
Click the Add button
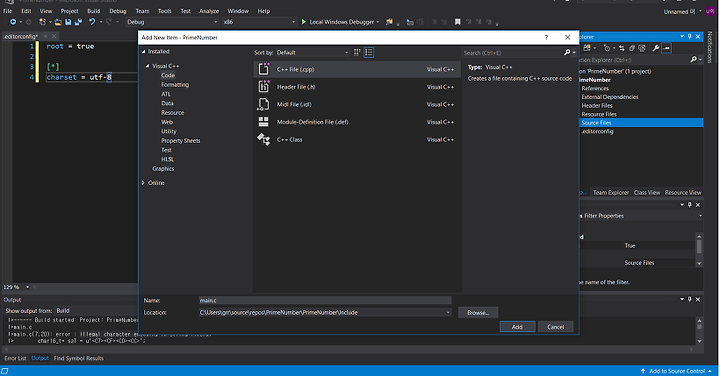(518, 327)
